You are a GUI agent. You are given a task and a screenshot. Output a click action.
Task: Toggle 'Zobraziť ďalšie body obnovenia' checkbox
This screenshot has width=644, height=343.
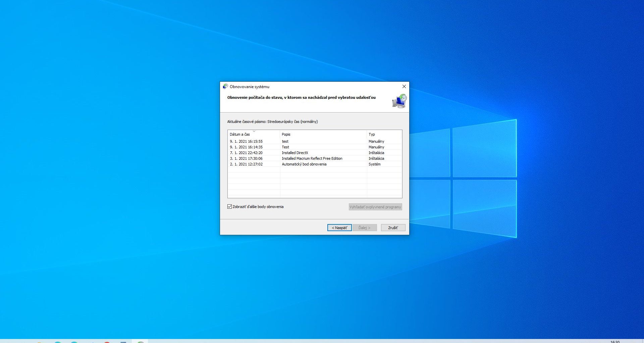230,207
